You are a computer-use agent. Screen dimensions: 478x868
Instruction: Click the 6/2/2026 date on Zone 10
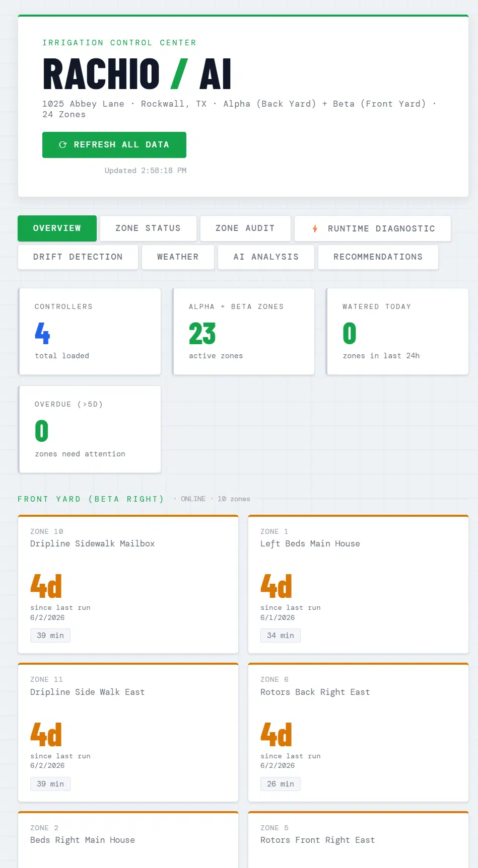pyautogui.click(x=47, y=617)
